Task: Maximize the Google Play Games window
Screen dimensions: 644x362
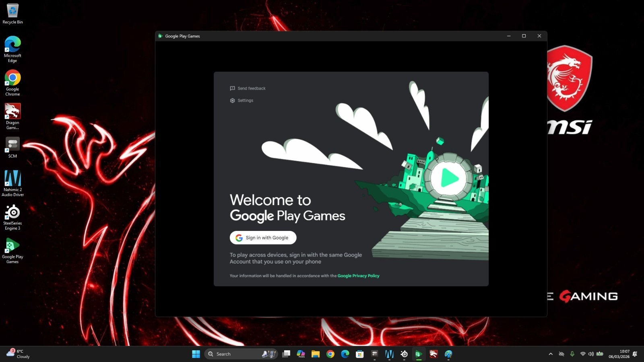Action: point(524,36)
